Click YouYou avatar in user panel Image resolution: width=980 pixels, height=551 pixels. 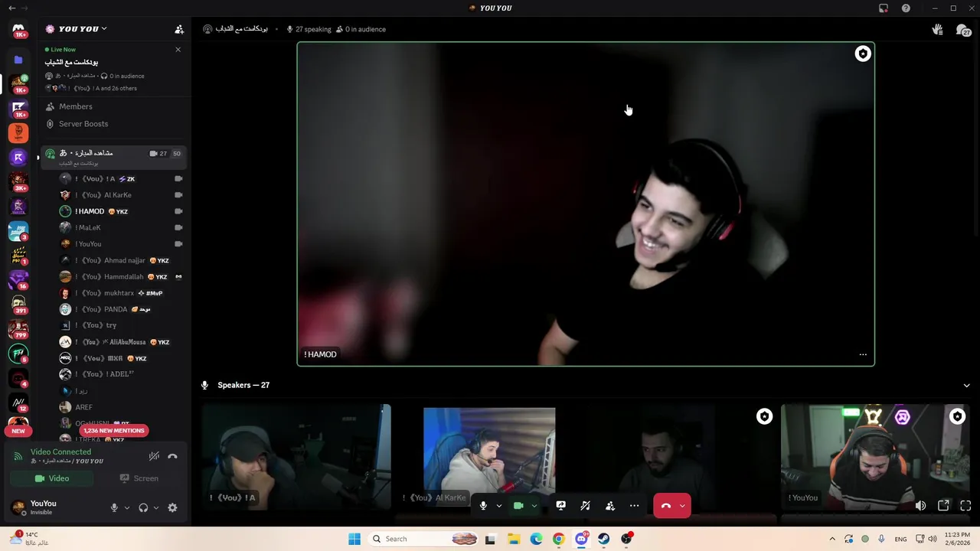coord(18,507)
